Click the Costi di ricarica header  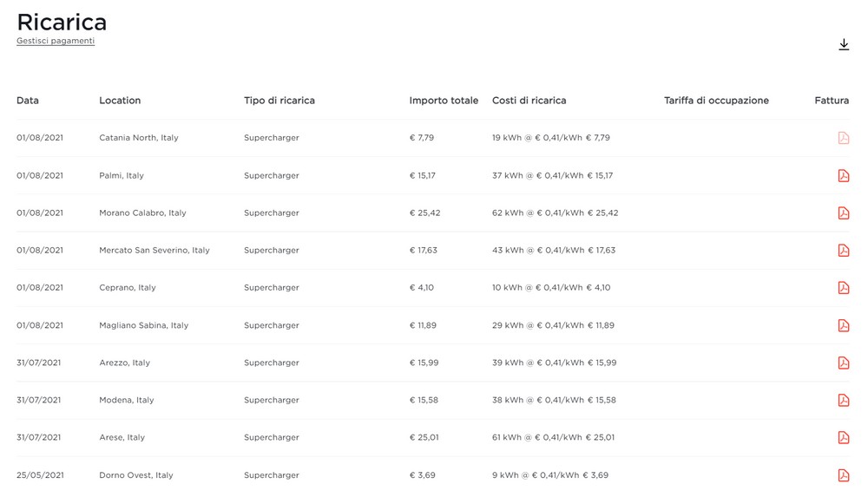point(529,101)
